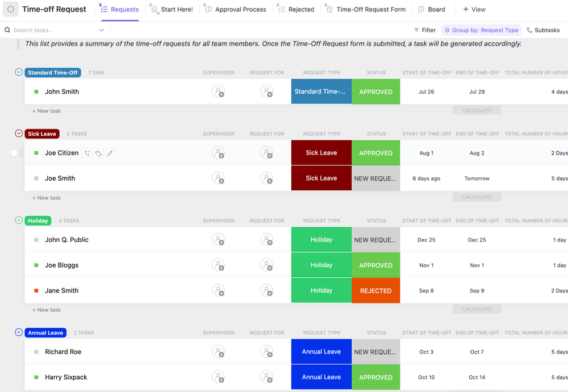
Task: Open the Filter option
Action: (425, 30)
